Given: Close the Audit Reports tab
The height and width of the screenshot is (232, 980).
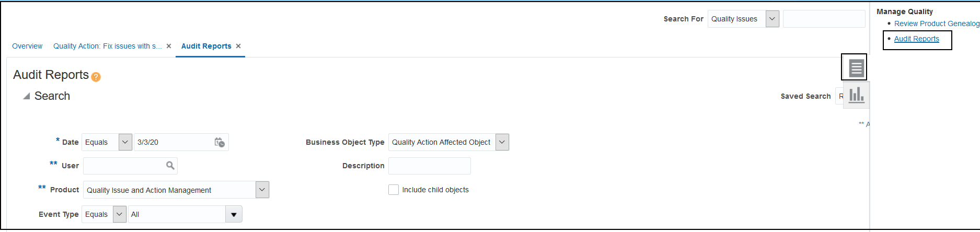Looking at the screenshot, I should (238, 46).
